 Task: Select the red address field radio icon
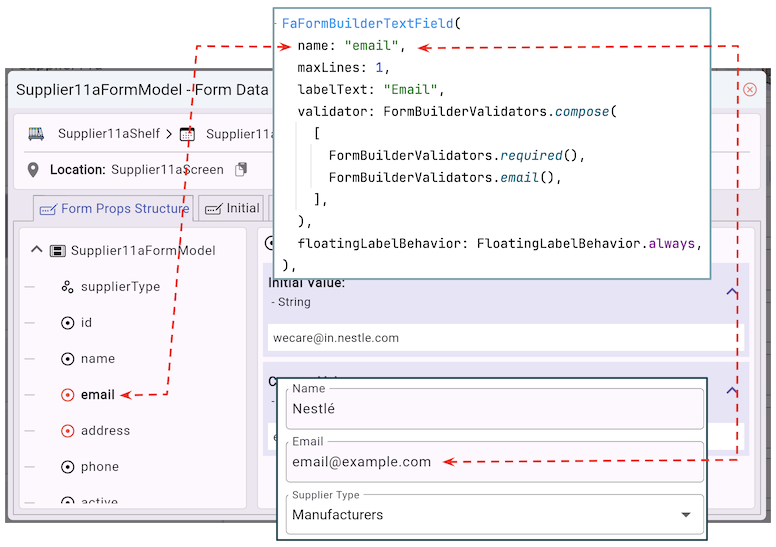point(67,431)
